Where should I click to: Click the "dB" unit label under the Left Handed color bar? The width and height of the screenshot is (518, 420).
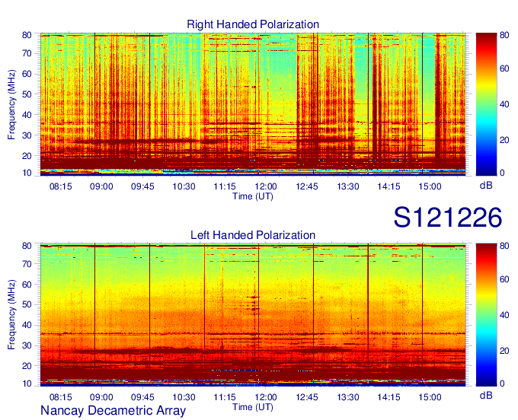[x=486, y=395]
